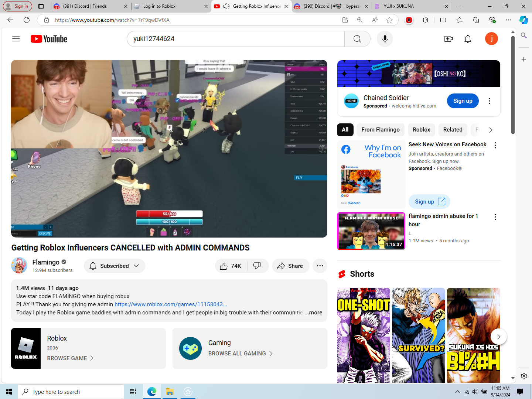
Task: Open the SURVIVED? short thumbnail
Action: tap(419, 335)
